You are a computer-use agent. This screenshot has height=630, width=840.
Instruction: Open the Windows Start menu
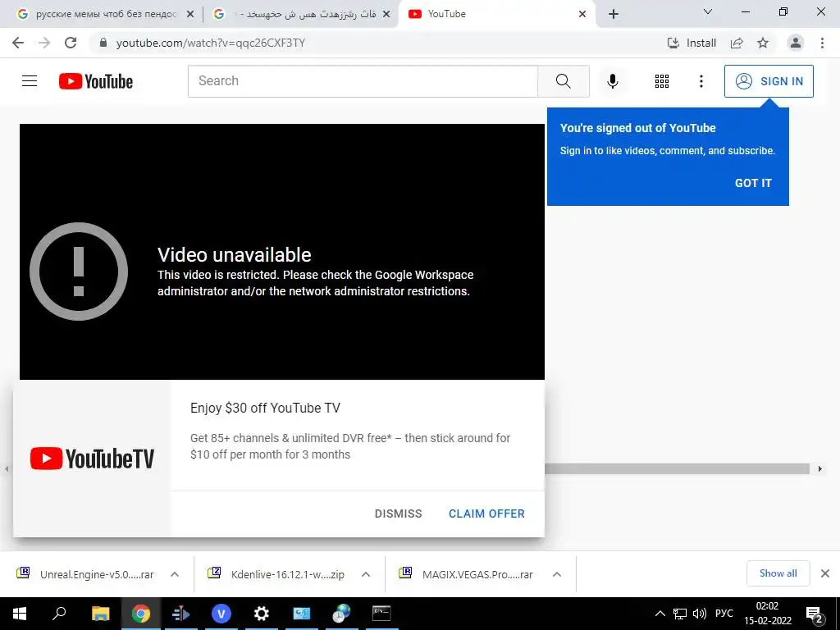tap(20, 614)
